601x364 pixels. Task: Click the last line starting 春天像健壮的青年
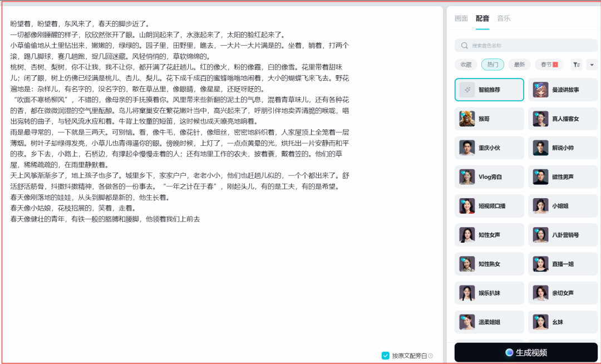click(x=105, y=219)
